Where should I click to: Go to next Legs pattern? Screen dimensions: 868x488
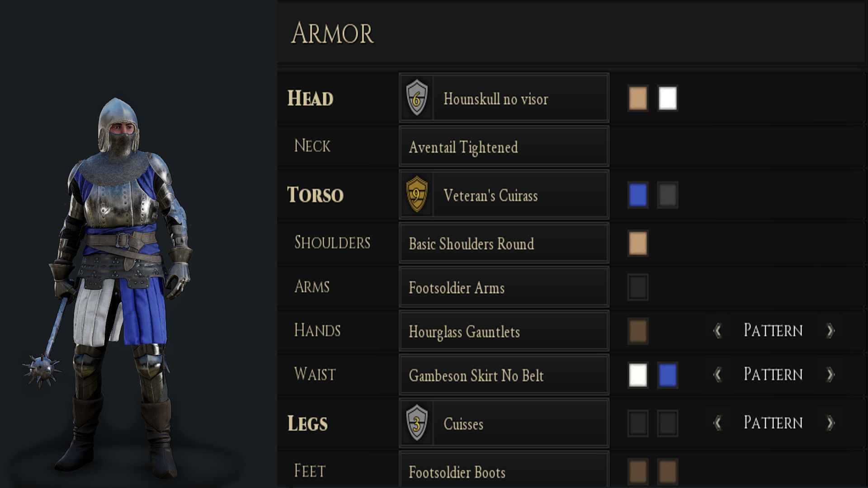830,423
